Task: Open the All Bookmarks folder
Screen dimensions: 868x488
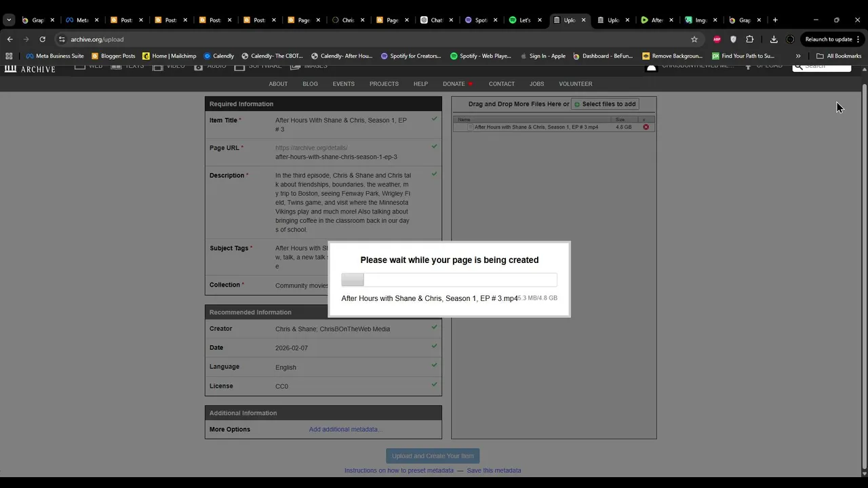Action: 839,56
